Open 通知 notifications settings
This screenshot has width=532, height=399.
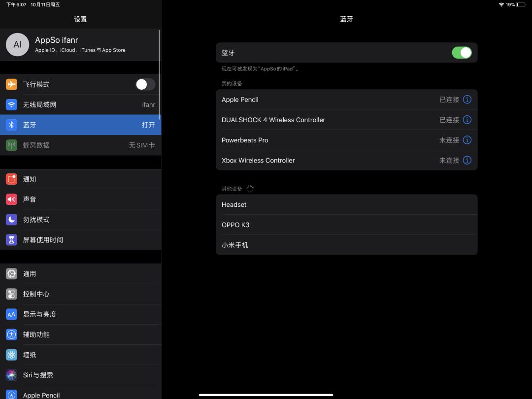[x=80, y=179]
